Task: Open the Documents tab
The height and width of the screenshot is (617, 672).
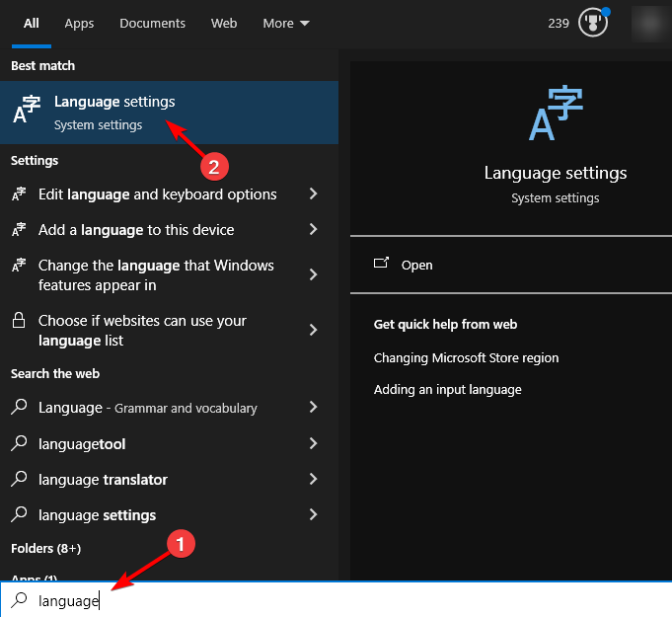Action: (x=152, y=23)
